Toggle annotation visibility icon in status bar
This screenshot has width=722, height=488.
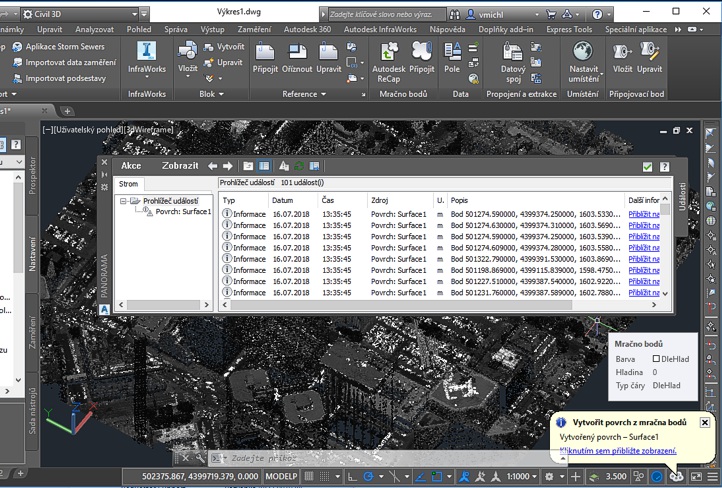[x=464, y=476]
